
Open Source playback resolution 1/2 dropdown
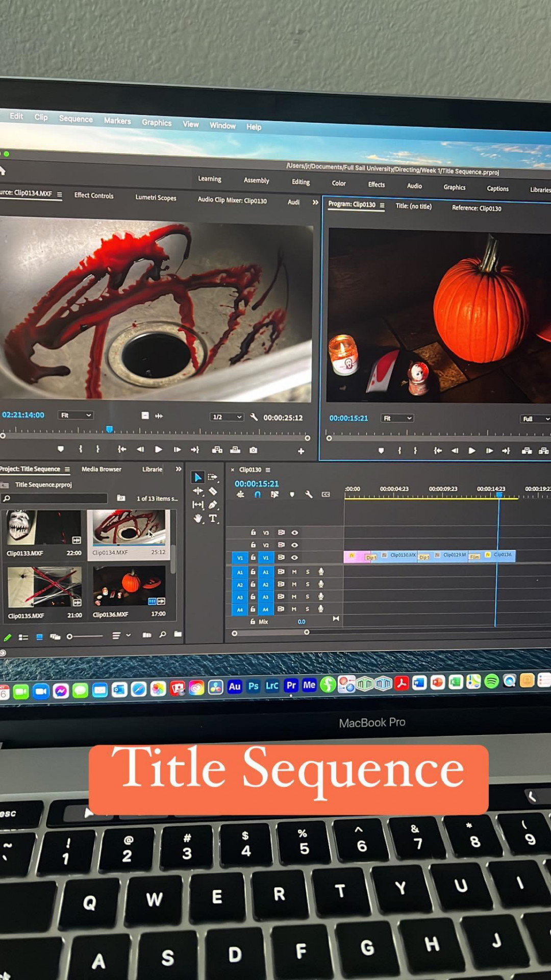[x=226, y=417]
